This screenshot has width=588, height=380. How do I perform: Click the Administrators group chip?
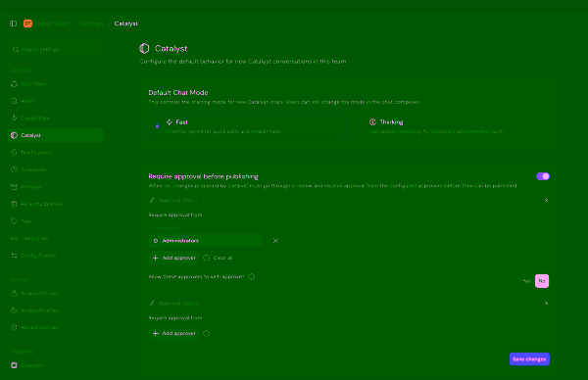206,241
